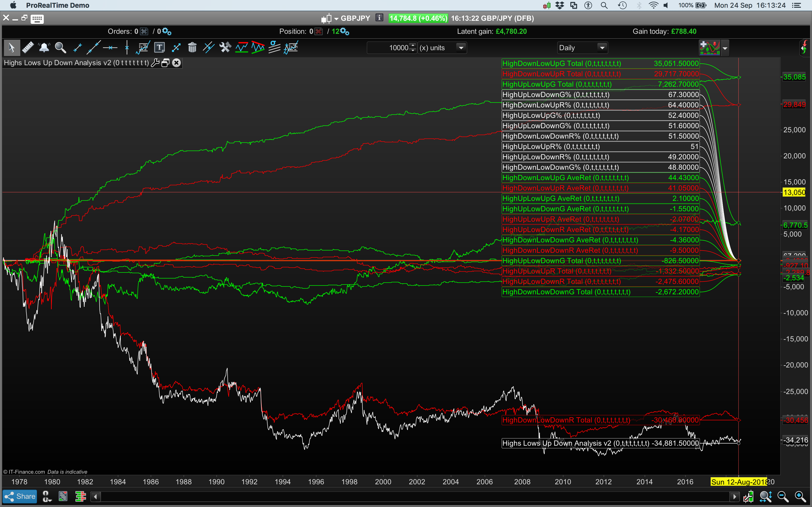Select the ruler measurement tool
This screenshot has height=507, width=812.
pos(28,48)
